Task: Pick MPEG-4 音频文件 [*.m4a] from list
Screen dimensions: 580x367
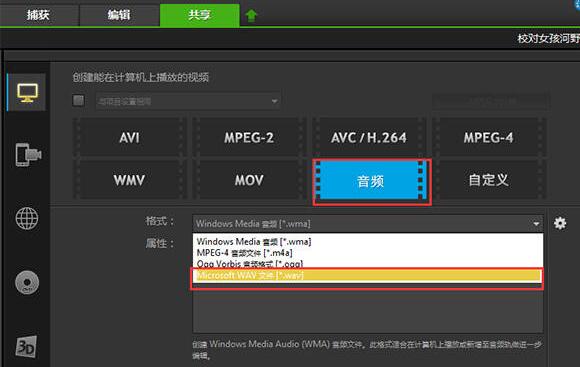Action: pos(368,253)
